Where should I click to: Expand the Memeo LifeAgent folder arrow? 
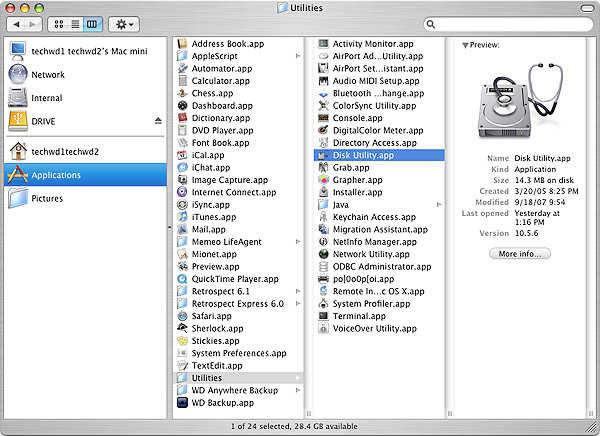(297, 242)
